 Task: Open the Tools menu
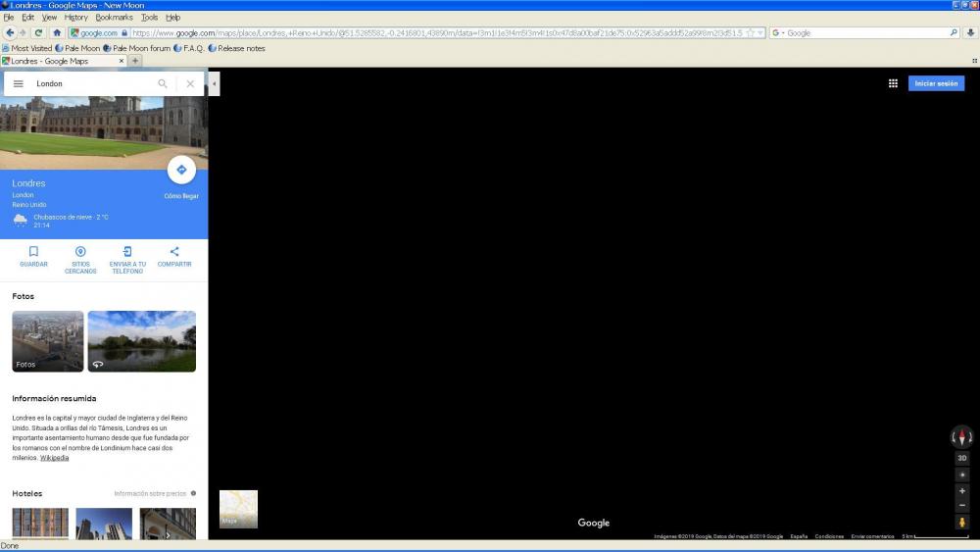click(149, 18)
